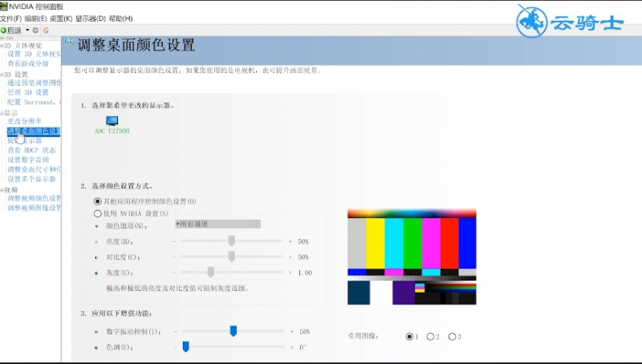
Task: Click the icon beside 颜色通道(N)
Action: click(96, 226)
